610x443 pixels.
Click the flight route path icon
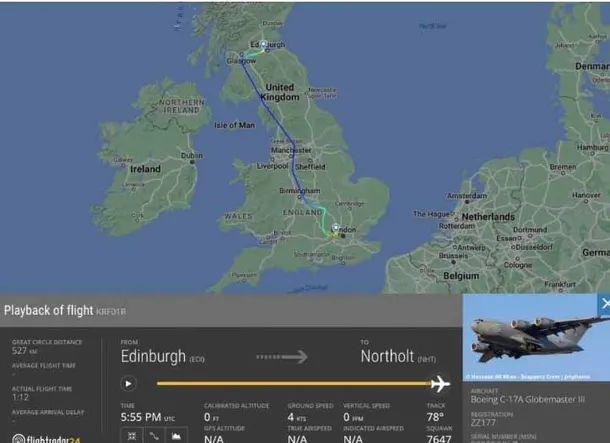(154, 436)
